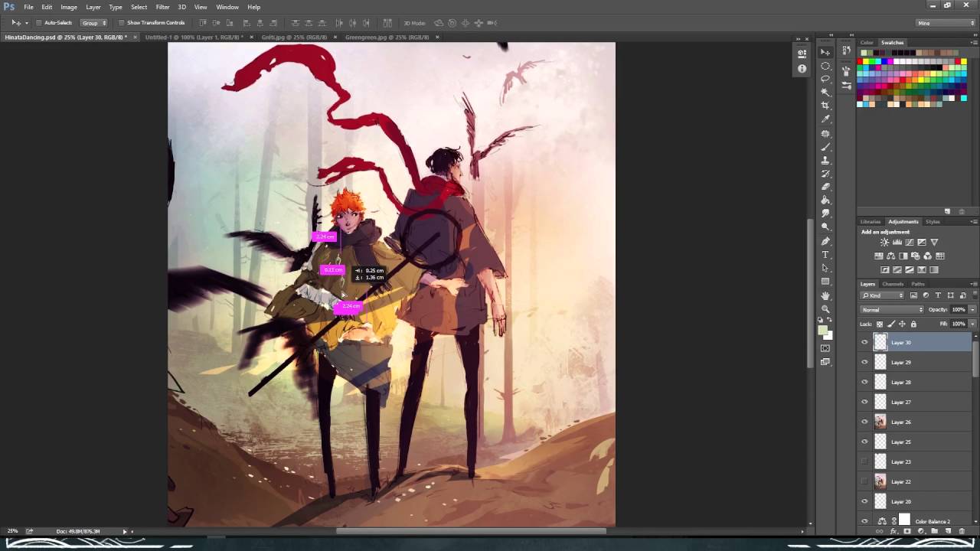Select the Move tool in toolbox
Image resolution: width=980 pixels, height=551 pixels.
coord(825,52)
